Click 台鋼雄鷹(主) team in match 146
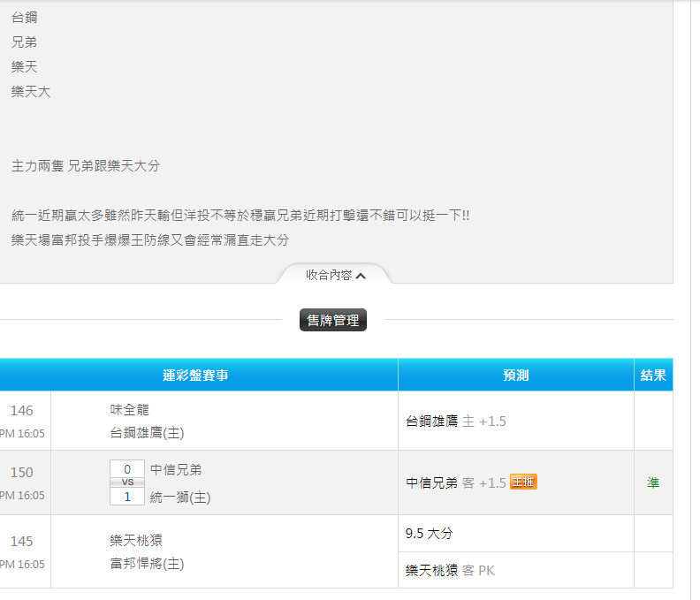Viewport: 700px width, 600px height. tap(147, 433)
